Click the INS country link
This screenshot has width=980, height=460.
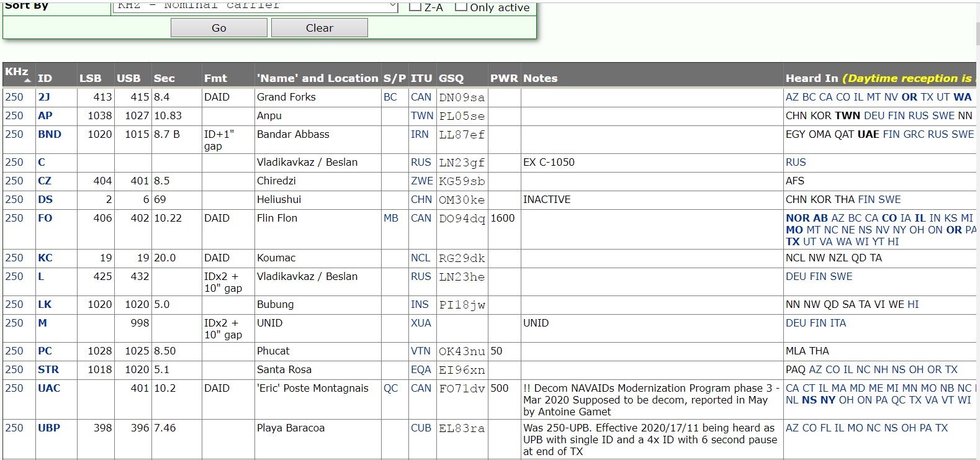(x=420, y=304)
